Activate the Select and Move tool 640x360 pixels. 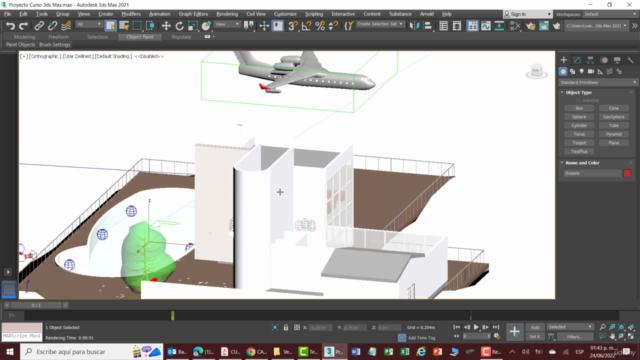tap(166, 26)
